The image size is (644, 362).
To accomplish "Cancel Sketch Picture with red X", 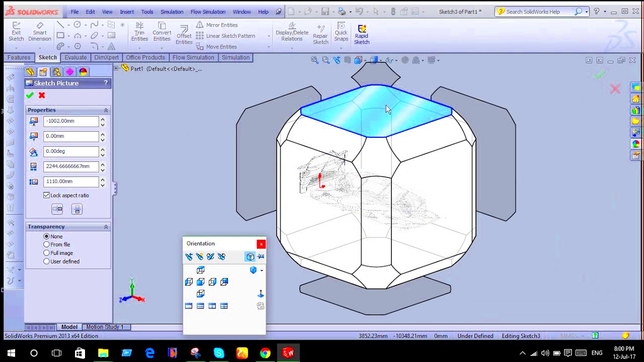I will pyautogui.click(x=42, y=95).
